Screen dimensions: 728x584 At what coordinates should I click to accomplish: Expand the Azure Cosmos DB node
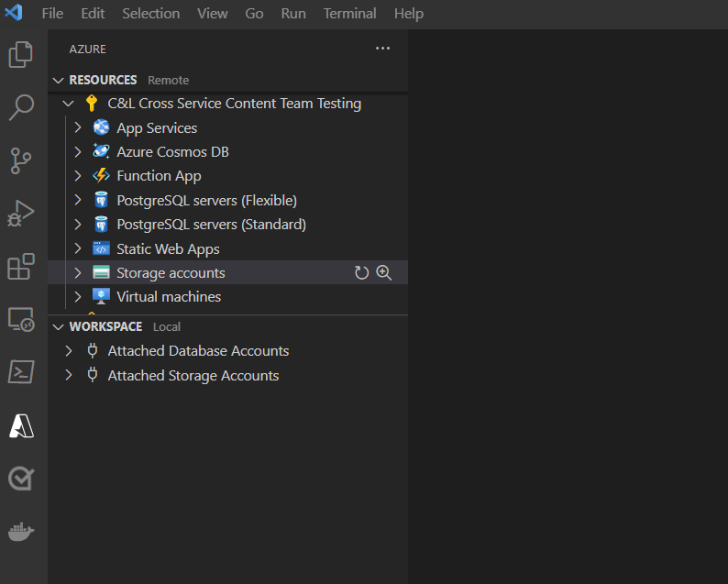pos(78,152)
